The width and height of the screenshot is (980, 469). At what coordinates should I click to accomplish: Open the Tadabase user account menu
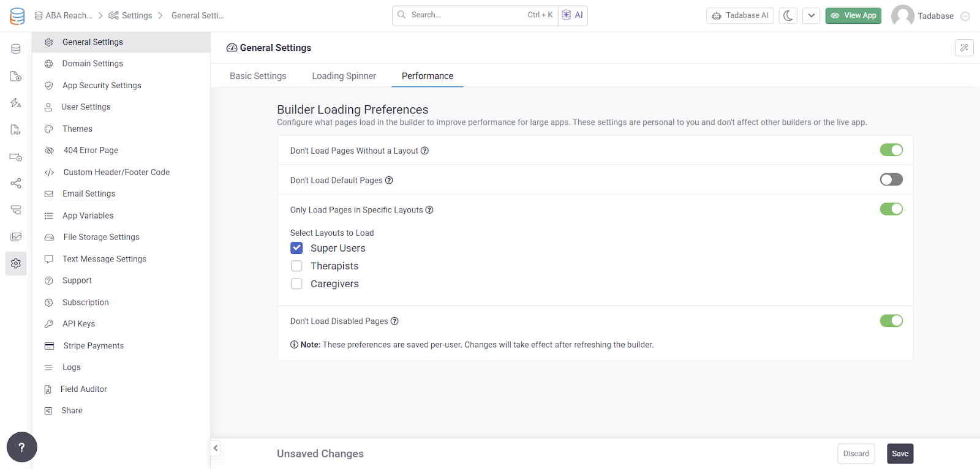point(930,16)
